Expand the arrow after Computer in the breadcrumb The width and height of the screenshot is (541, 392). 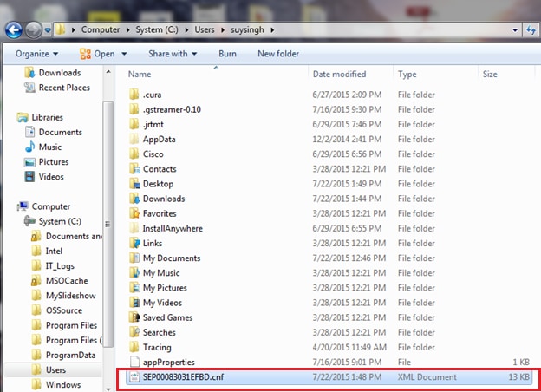click(127, 30)
